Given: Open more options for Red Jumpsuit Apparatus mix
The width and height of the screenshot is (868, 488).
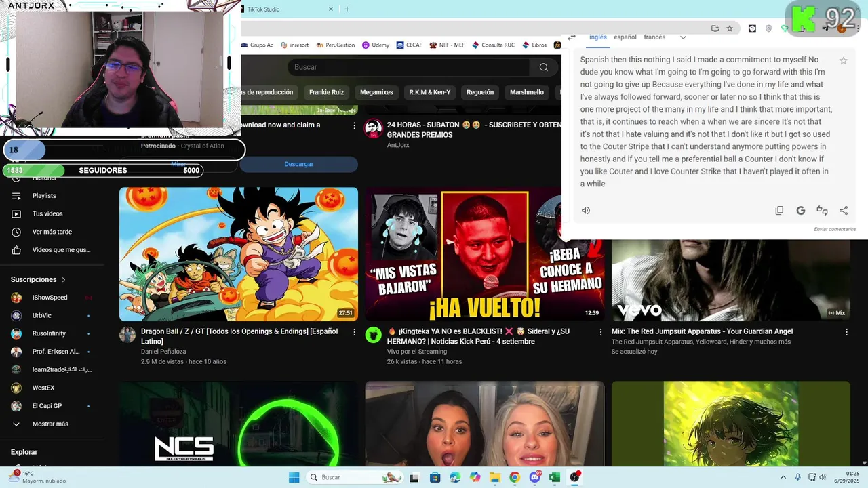Looking at the screenshot, I should [846, 332].
